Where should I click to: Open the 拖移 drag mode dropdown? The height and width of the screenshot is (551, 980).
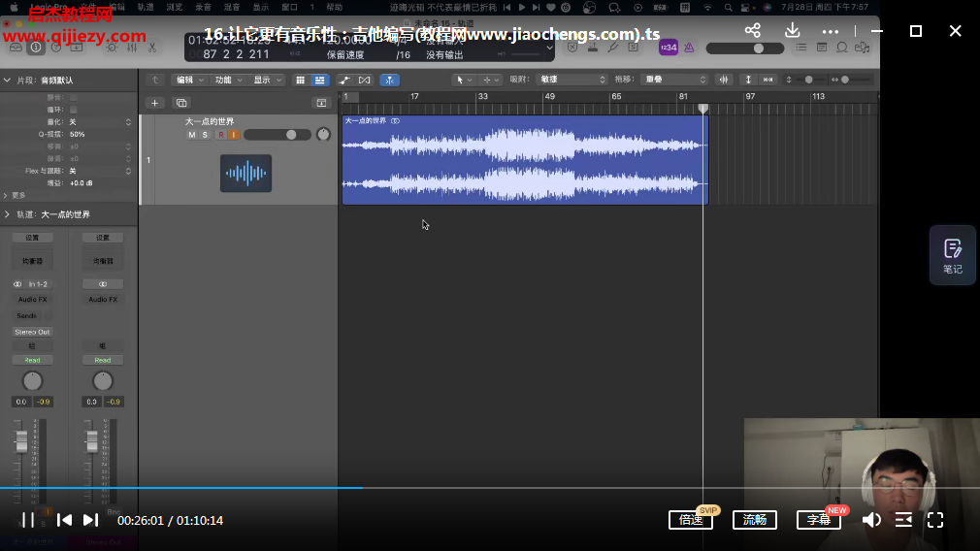click(x=676, y=80)
